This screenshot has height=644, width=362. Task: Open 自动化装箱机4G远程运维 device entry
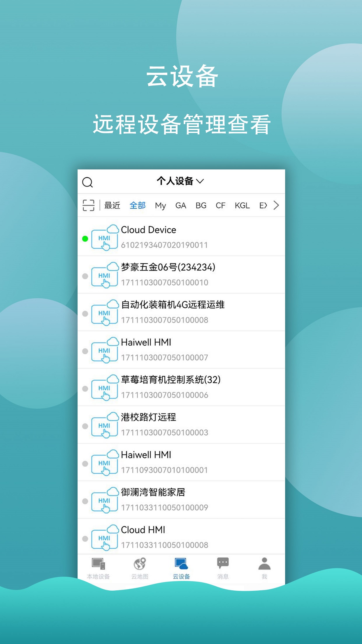pos(181,312)
